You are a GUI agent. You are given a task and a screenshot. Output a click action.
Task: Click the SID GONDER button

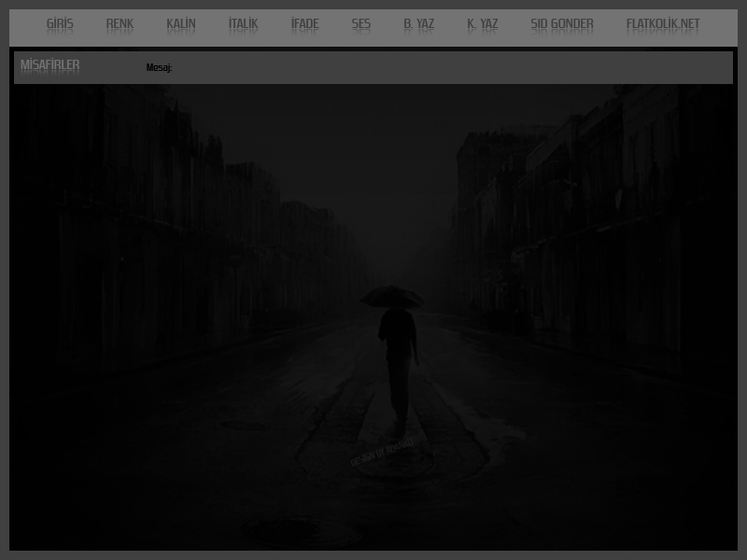coord(562,24)
